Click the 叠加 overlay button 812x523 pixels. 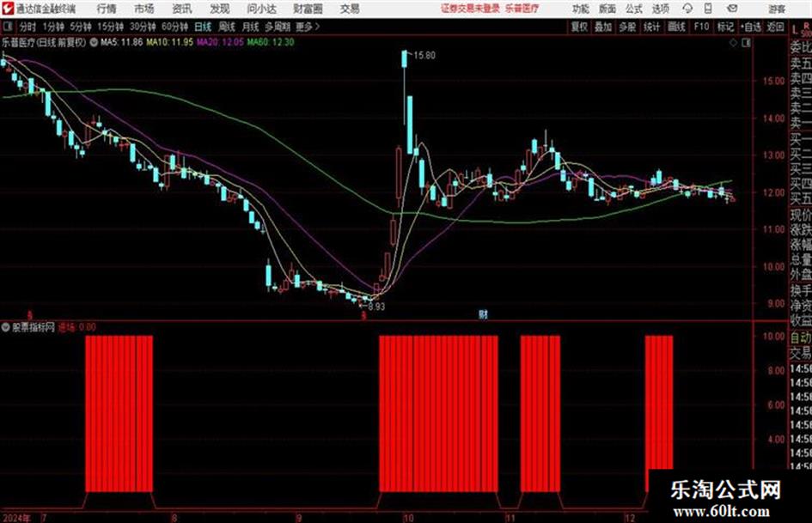pyautogui.click(x=603, y=27)
